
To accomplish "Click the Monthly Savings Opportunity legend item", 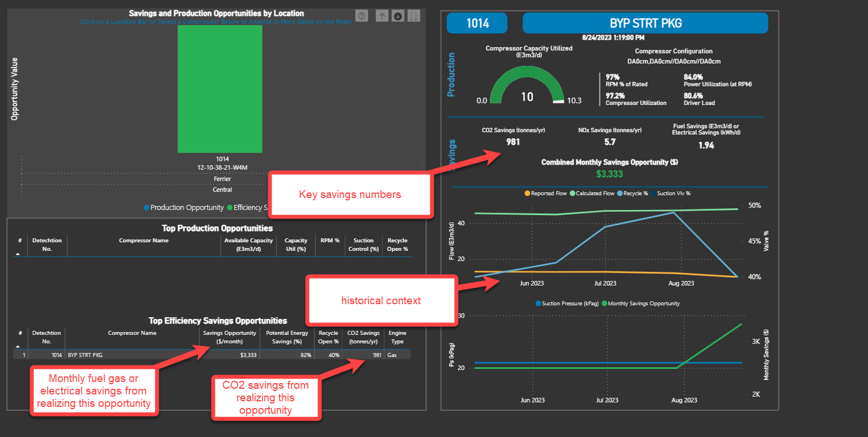I will point(640,304).
